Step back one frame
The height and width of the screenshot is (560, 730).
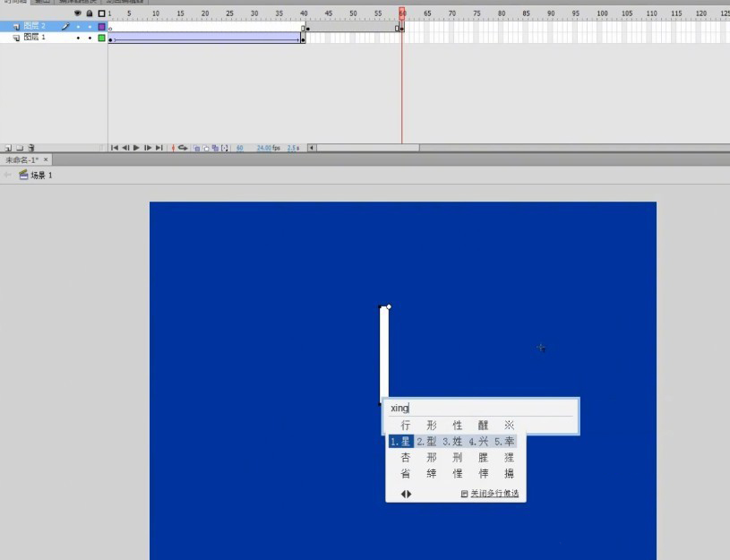pyautogui.click(x=125, y=148)
